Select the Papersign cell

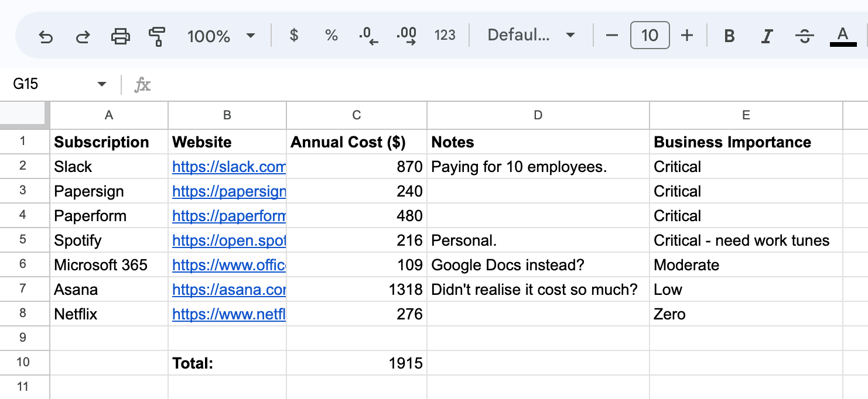pos(109,191)
